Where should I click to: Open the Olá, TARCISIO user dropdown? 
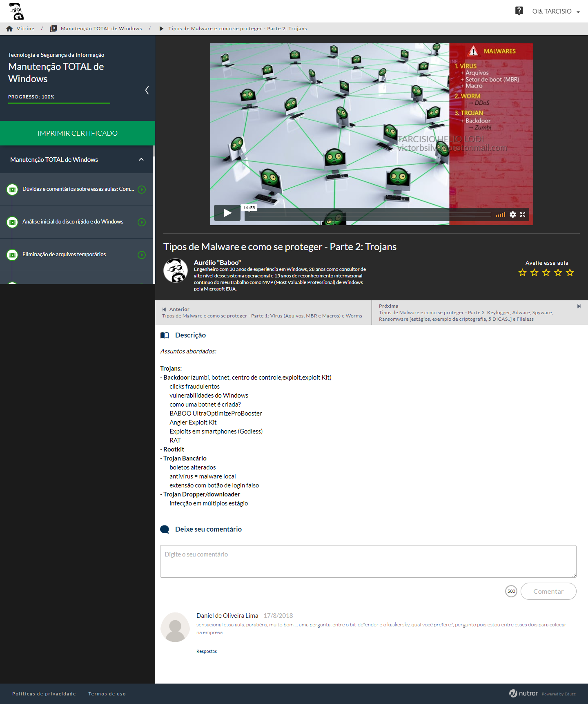[556, 11]
